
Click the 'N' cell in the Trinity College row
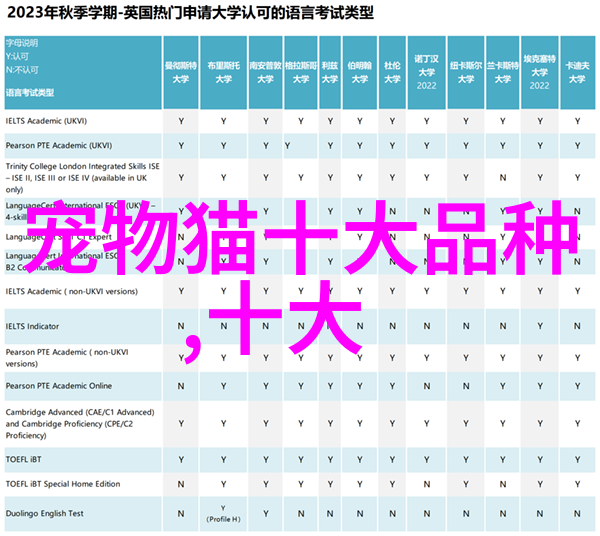[x=503, y=178]
